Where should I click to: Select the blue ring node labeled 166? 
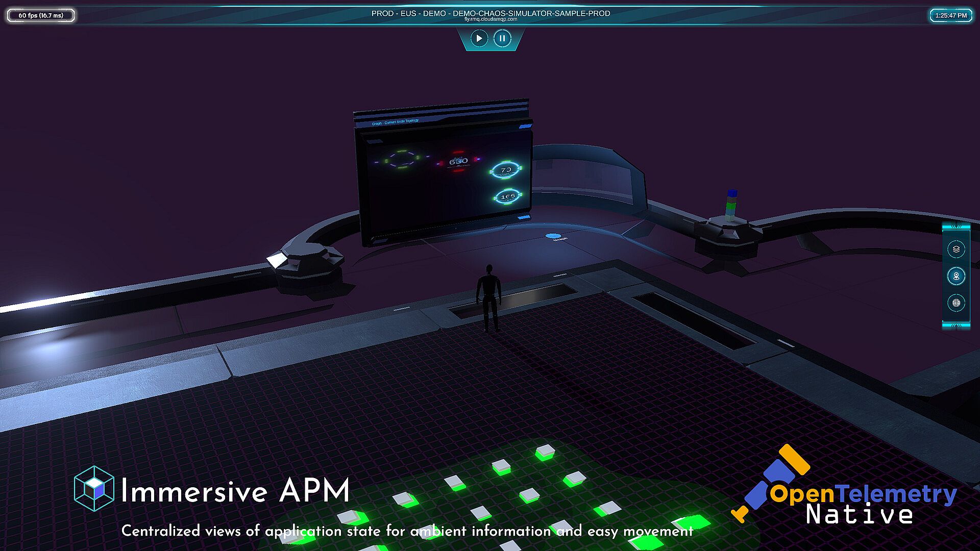click(x=507, y=196)
